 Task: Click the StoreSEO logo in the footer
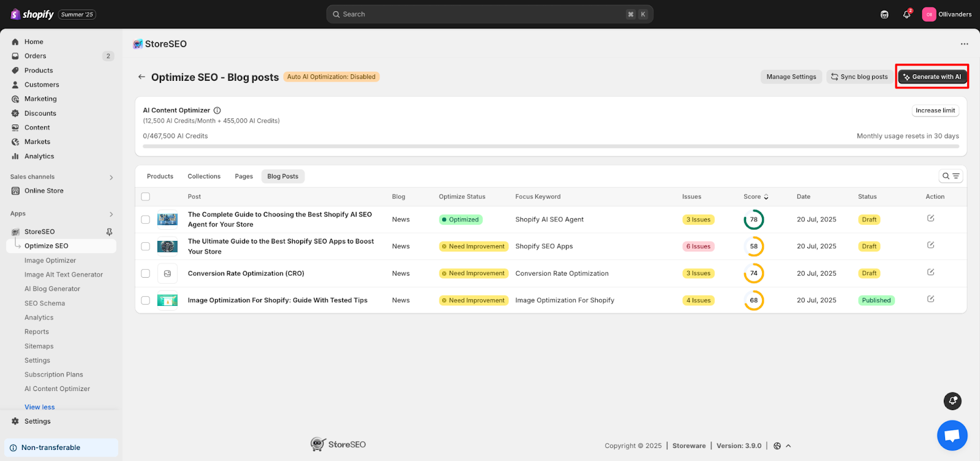coord(338,444)
